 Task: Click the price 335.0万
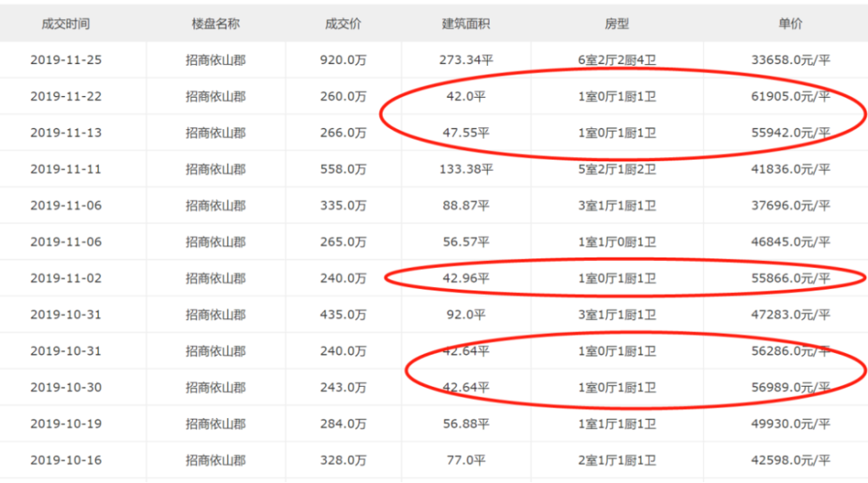point(343,206)
